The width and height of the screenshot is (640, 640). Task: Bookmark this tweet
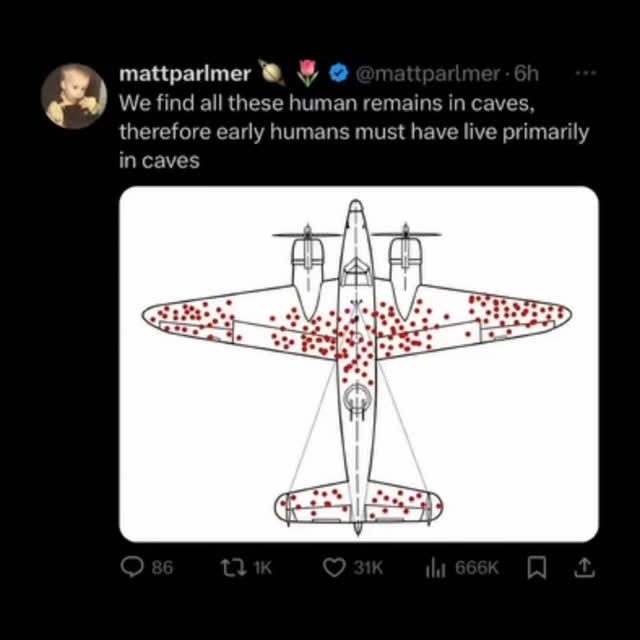coord(537,568)
